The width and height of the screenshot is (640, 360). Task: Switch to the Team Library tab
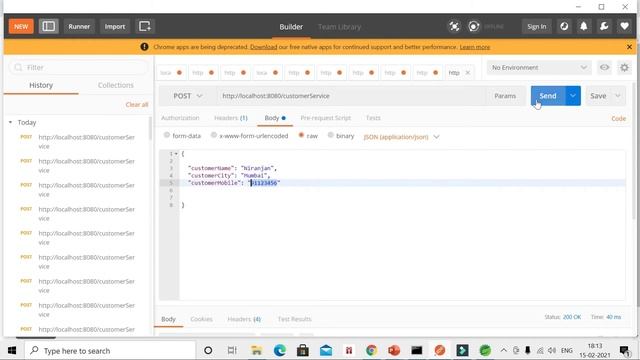click(x=340, y=27)
